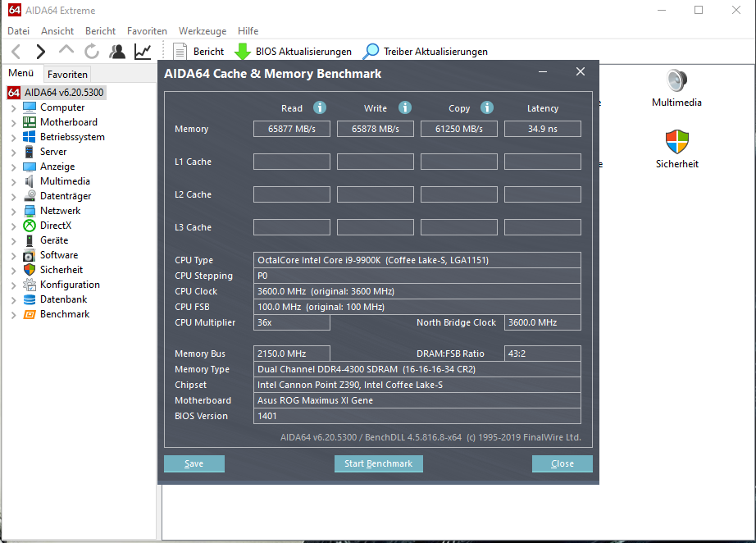Select the Datenbank database icon in the tree
756x543 pixels.
click(30, 299)
